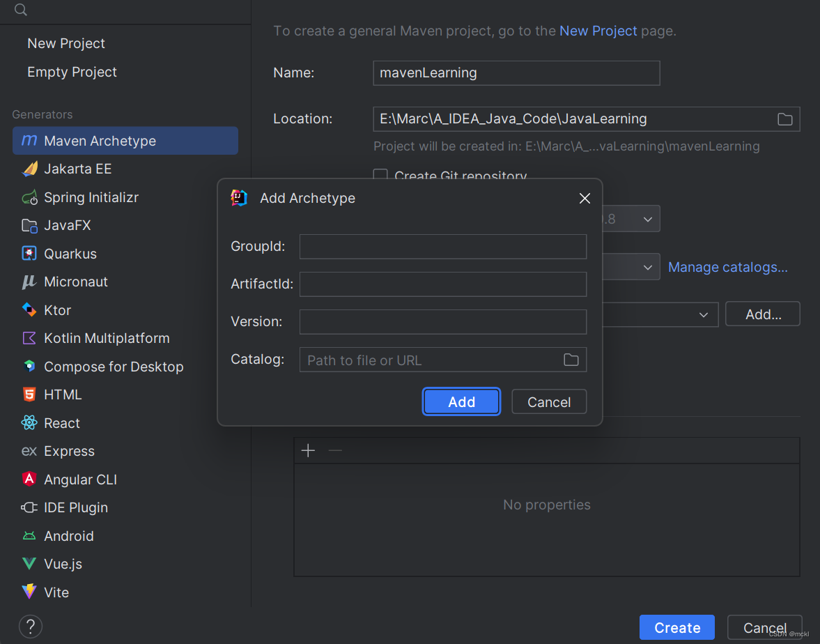Screen dimensions: 820x644
Task: Click the Angular CLI shield icon
Action: pyautogui.click(x=29, y=480)
